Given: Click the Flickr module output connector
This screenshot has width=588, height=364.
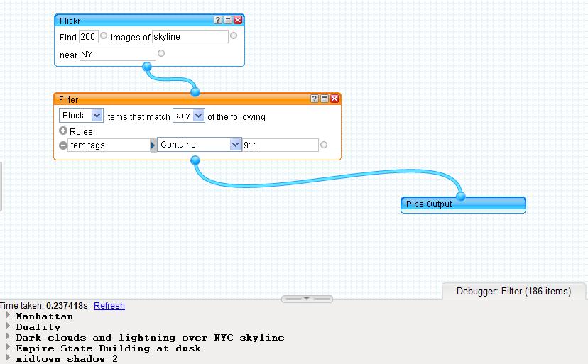Looking at the screenshot, I should coord(147,67).
